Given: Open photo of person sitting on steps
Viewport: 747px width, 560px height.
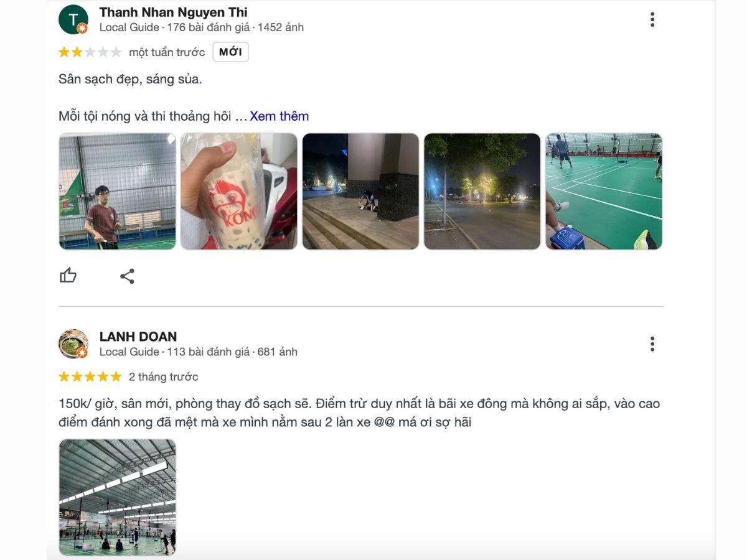Looking at the screenshot, I should 361,192.
